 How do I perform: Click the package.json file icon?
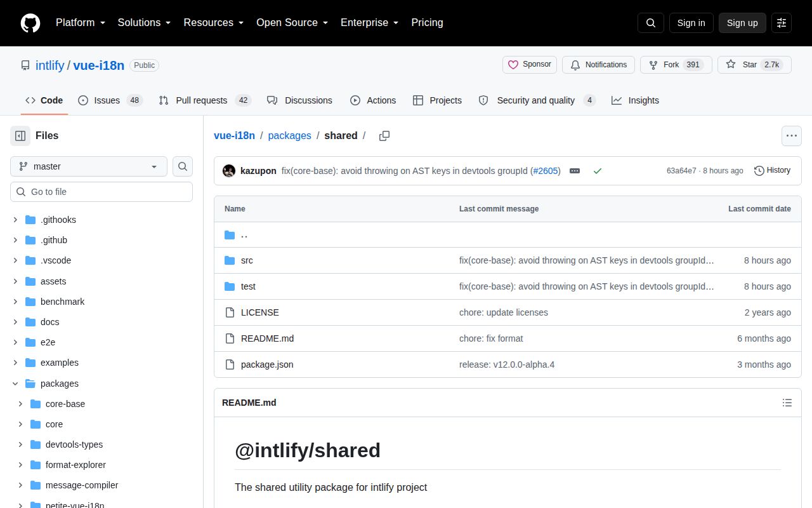click(230, 364)
